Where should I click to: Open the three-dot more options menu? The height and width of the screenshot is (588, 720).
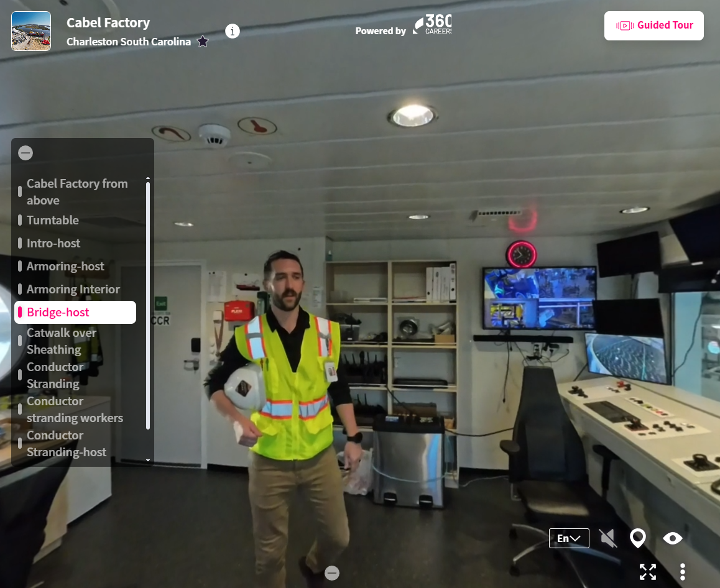[683, 572]
